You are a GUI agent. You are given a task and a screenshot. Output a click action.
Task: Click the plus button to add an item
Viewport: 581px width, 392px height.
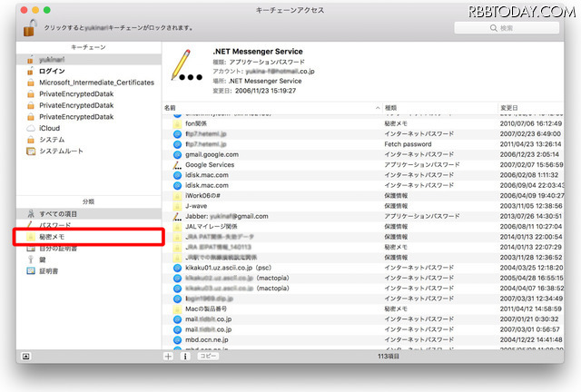point(168,356)
